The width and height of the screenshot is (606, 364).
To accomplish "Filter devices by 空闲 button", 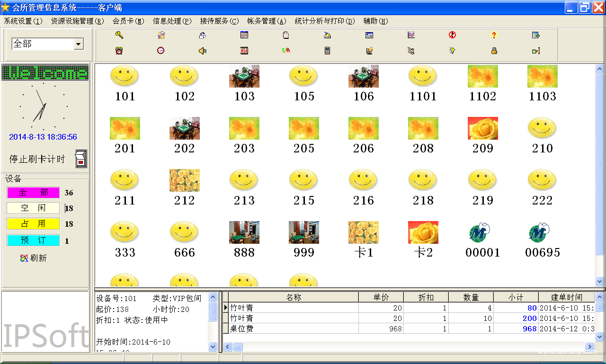I will [33, 208].
